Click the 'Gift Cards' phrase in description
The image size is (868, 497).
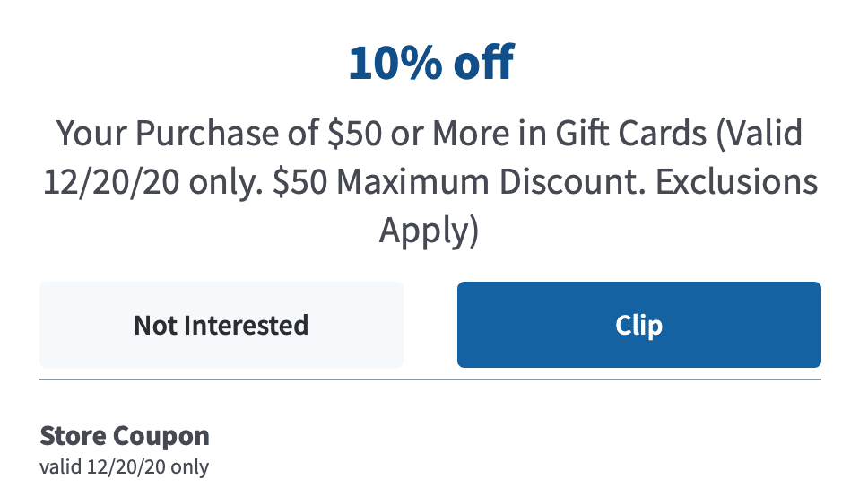(x=630, y=134)
